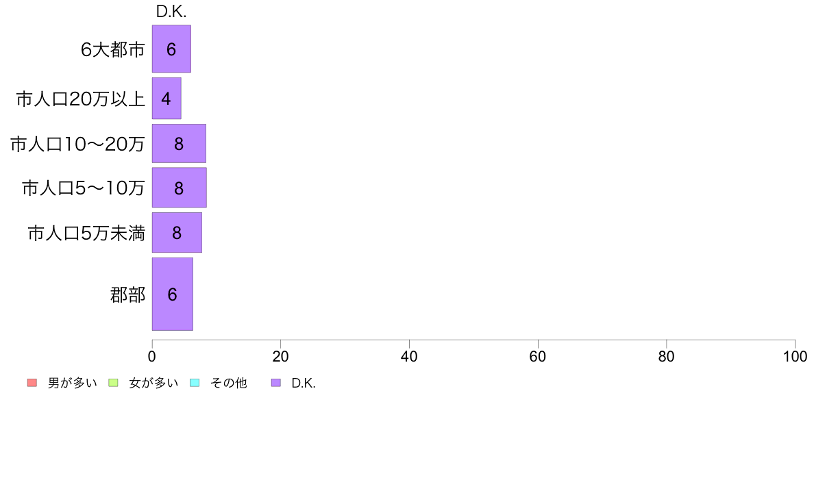Click the D.K. column header above bars
814x504 pixels.
171,12
